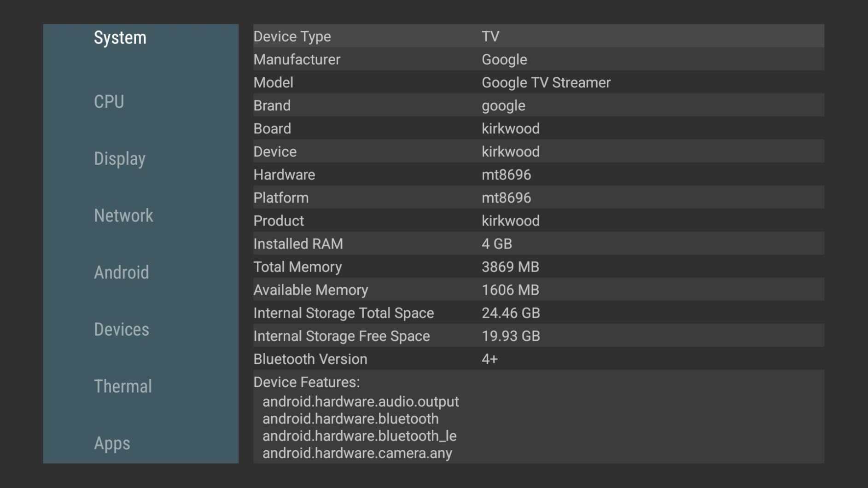
Task: Click the Model row for Google TV Streamer
Action: (x=507, y=82)
